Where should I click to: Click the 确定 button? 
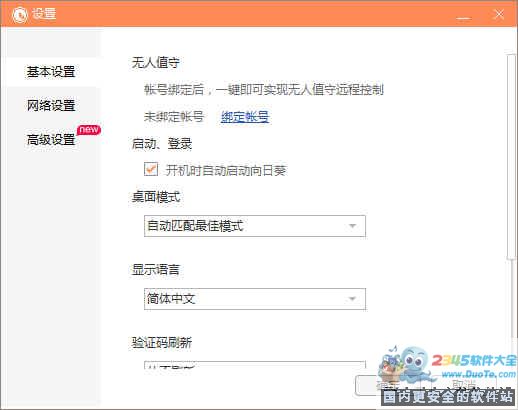coord(388,385)
